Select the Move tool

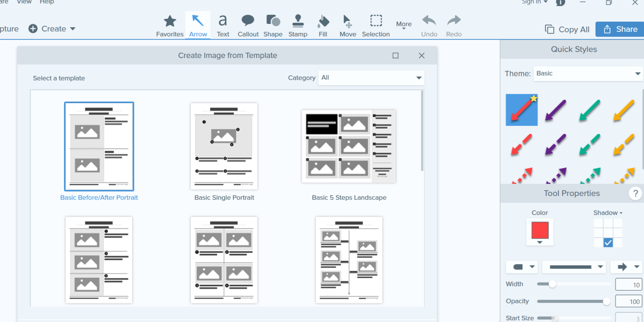348,25
